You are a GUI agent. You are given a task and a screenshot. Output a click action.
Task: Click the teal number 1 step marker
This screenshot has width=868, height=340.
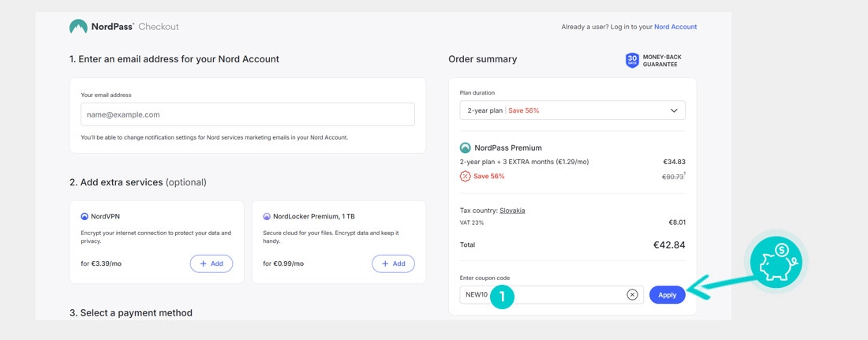pyautogui.click(x=502, y=297)
